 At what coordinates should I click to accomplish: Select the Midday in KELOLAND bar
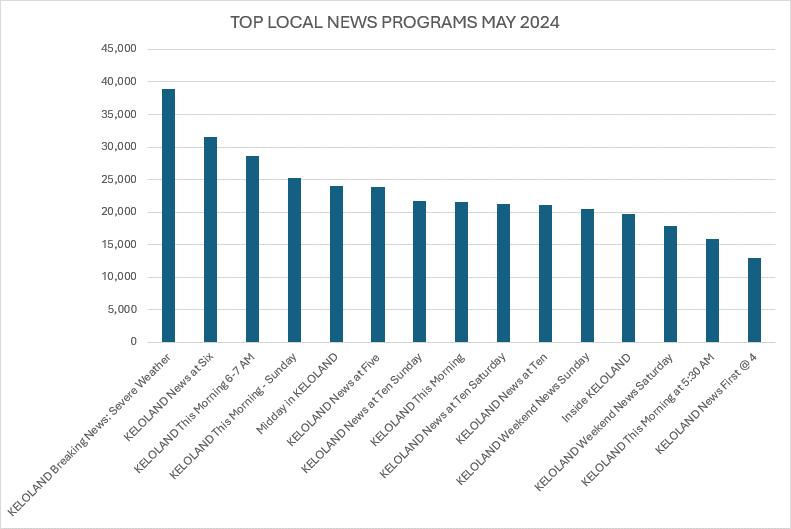coord(336,264)
